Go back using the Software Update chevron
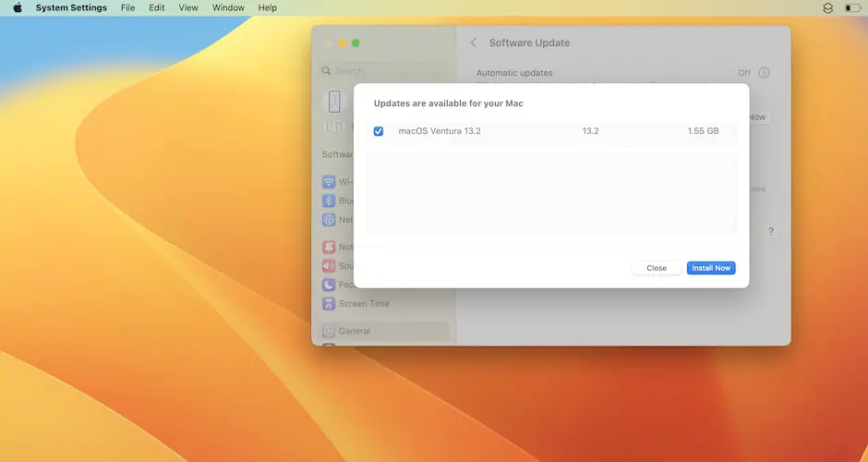The width and height of the screenshot is (868, 462). click(x=474, y=43)
